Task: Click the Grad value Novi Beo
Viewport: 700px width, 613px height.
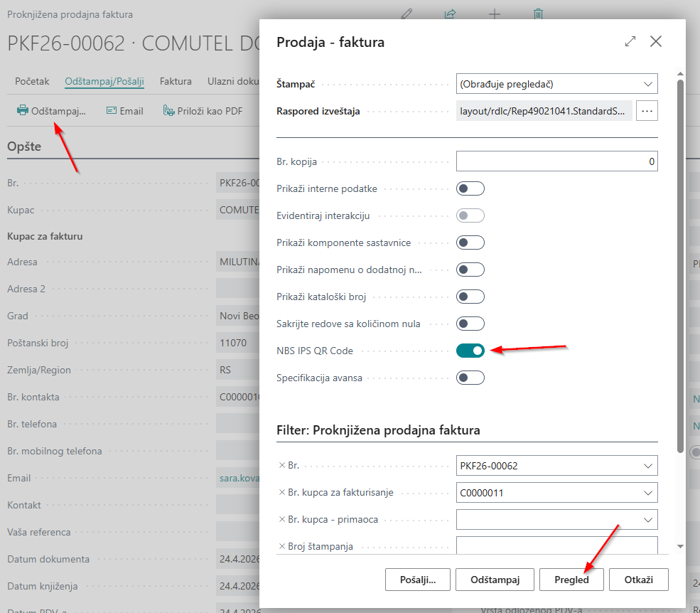Action: pyautogui.click(x=237, y=316)
